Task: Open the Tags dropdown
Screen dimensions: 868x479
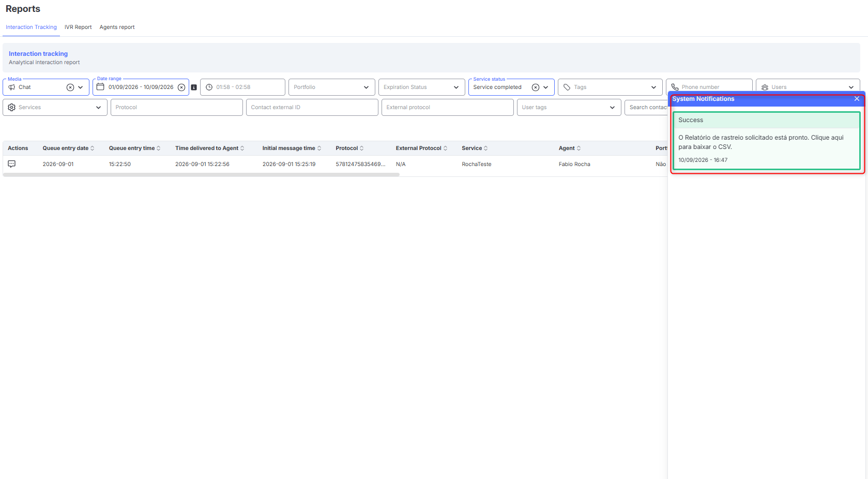Action: pos(610,87)
